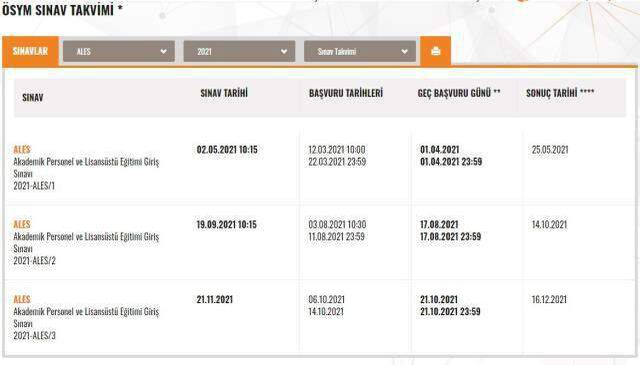This screenshot has width=640, height=365.
Task: Click the SONUÇ TARİHİ column header
Action: 560,93
